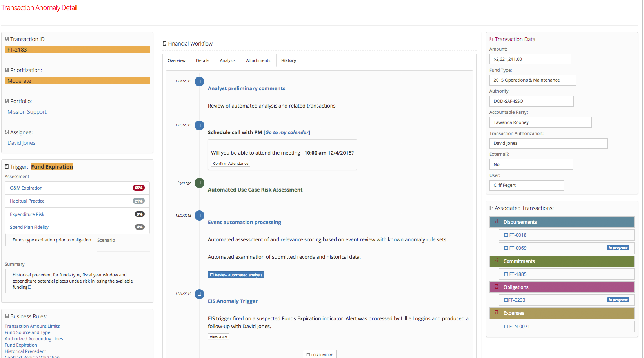The height and width of the screenshot is (358, 644).
Task: Click the Transaction Authorization field
Action: point(548,143)
